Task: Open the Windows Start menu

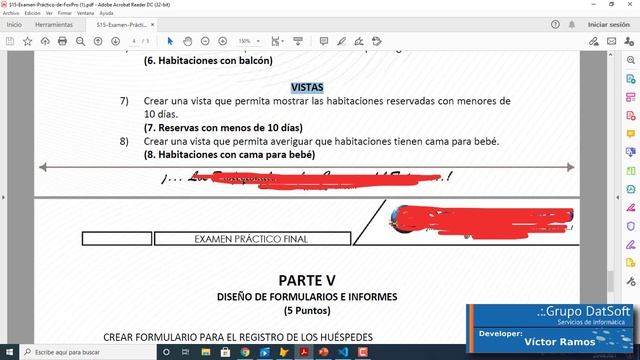Action: [x=9, y=352]
